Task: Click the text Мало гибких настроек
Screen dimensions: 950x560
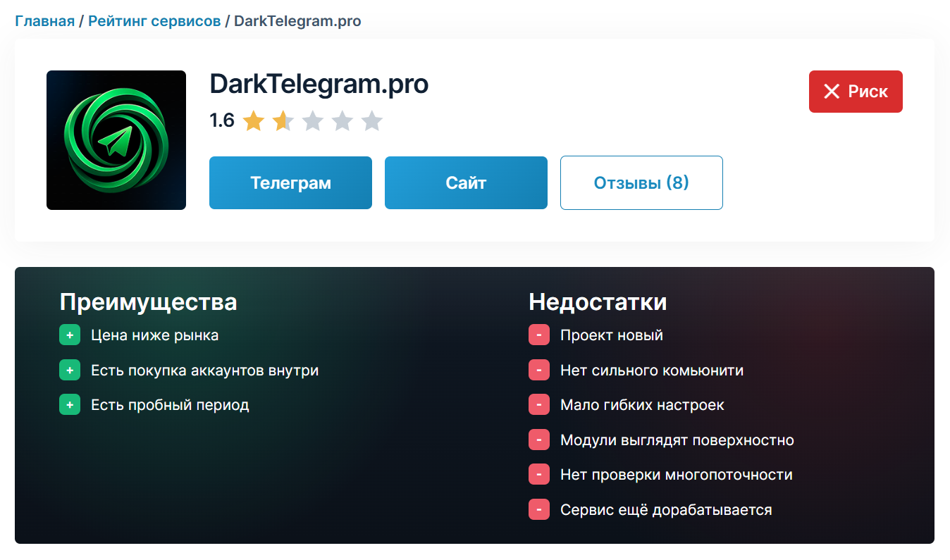Action: (642, 405)
